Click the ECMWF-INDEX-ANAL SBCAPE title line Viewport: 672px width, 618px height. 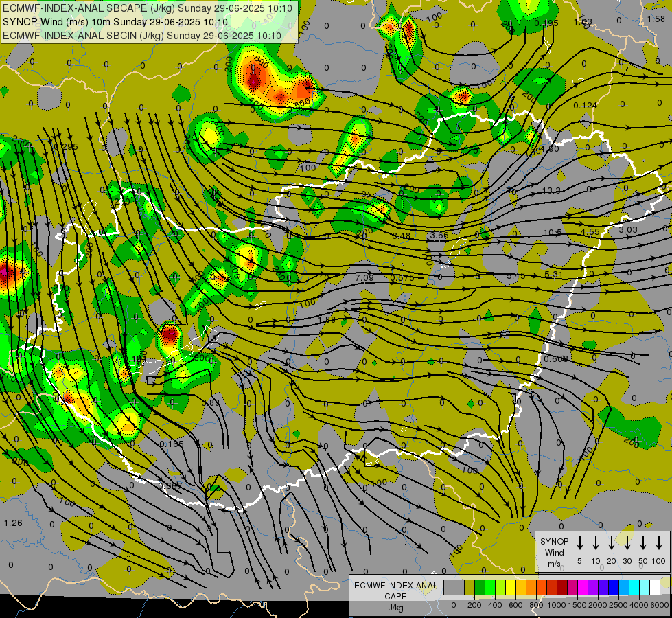[148, 8]
